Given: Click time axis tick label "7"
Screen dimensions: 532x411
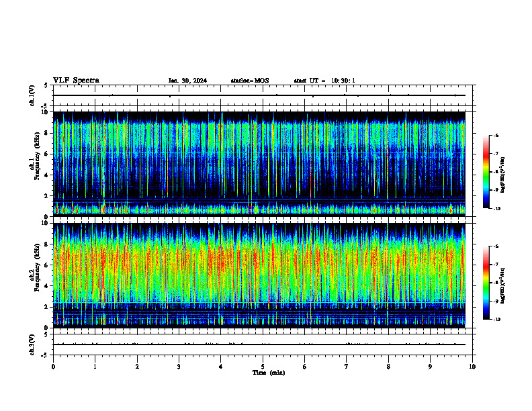Looking at the screenshot, I should pyautogui.click(x=347, y=367).
